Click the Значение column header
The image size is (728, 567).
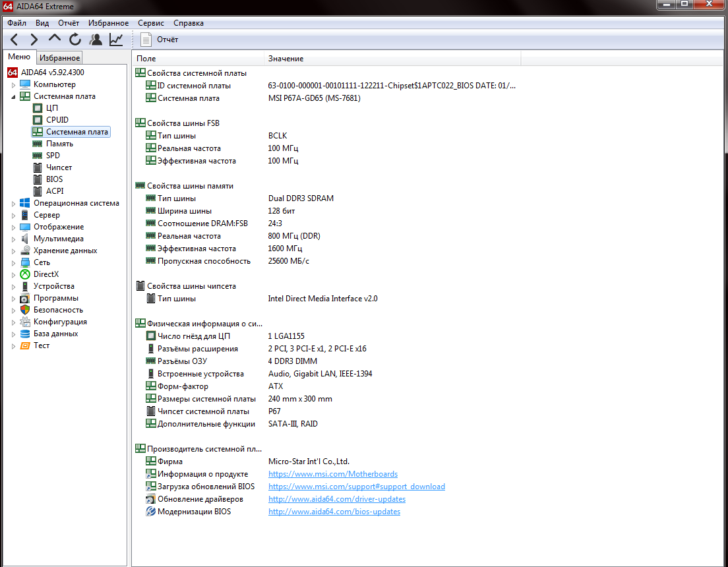click(x=392, y=59)
